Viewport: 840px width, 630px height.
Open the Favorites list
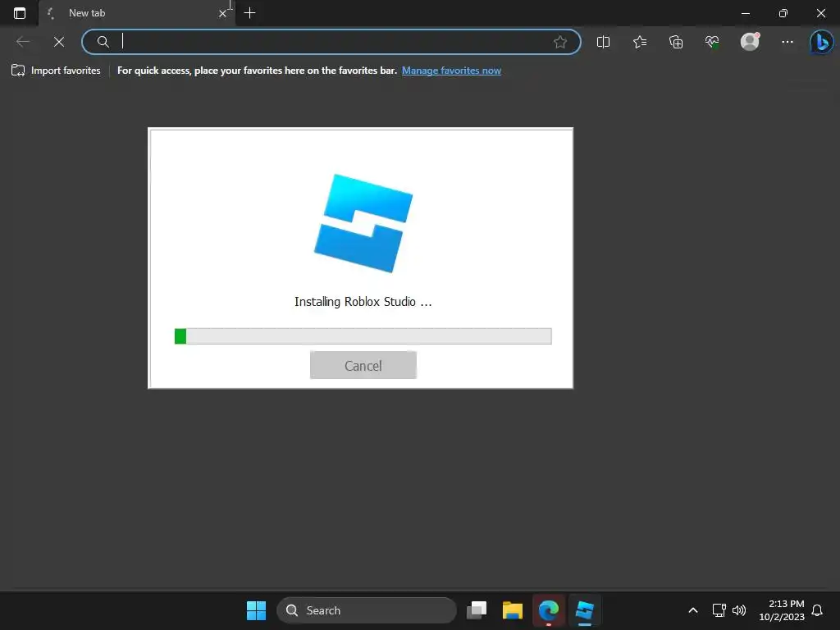pyautogui.click(x=640, y=42)
